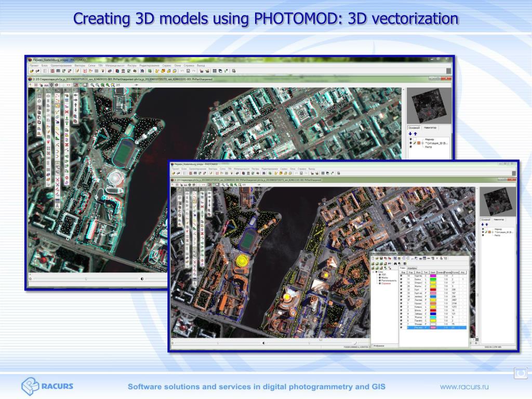
Task: Pick the green color swatch in the classifier table
Action: 433,279
